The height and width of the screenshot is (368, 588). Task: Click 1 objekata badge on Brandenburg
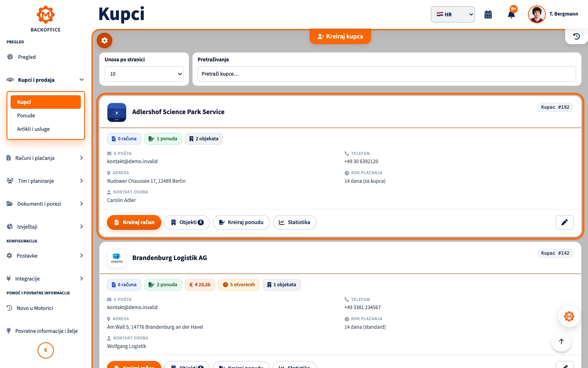pyautogui.click(x=282, y=285)
